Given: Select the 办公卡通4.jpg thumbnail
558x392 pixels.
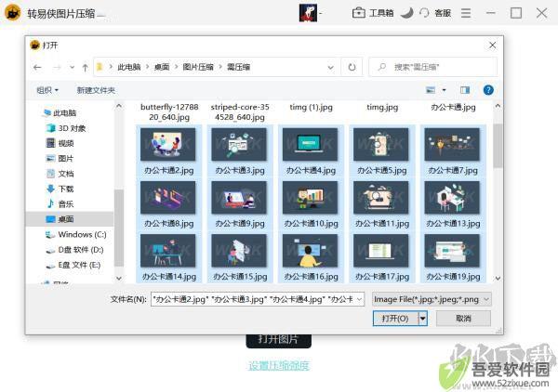Looking at the screenshot, I should pos(310,144).
